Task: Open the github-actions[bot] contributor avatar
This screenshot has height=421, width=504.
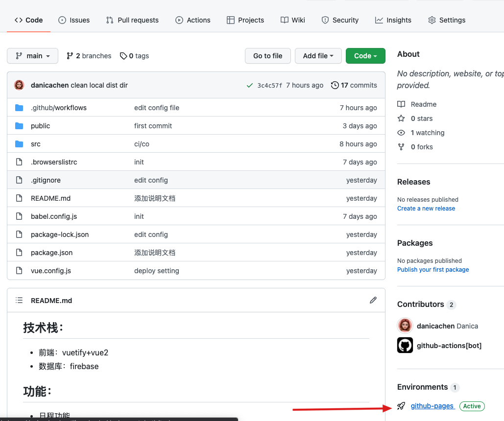Action: coord(405,346)
